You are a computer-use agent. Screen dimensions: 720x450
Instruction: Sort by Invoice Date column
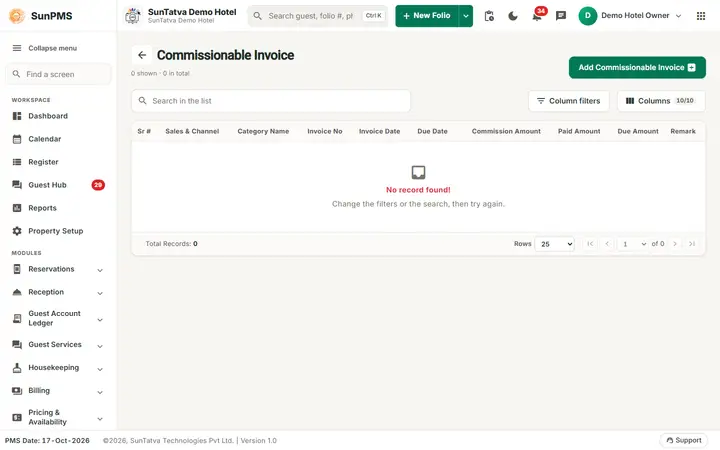(x=379, y=131)
